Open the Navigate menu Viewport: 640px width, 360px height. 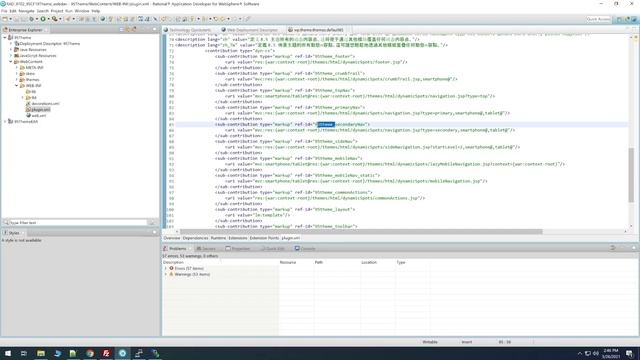pos(27,11)
